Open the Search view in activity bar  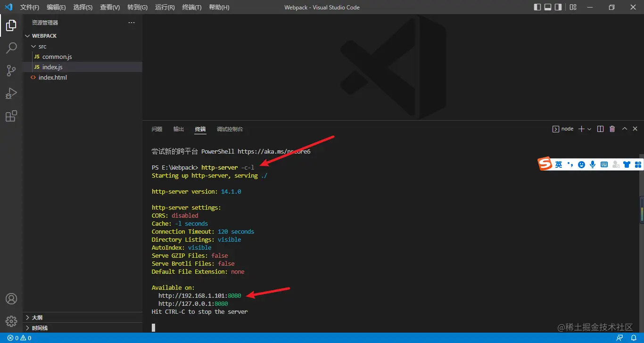(11, 48)
